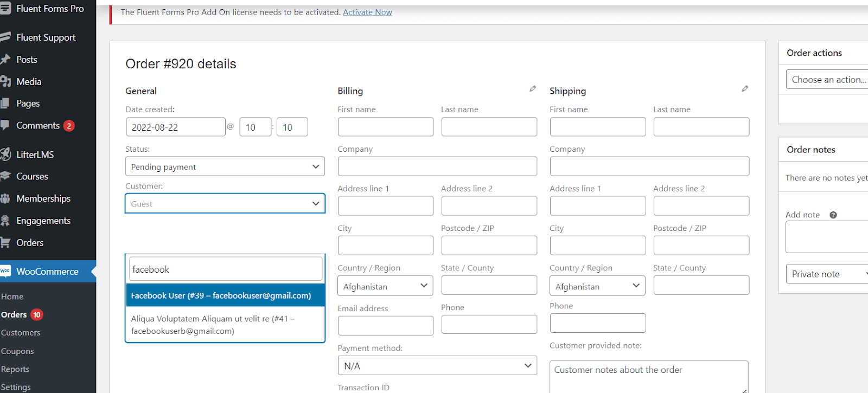Click the WooCommerce logo icon
The height and width of the screenshot is (393, 868).
5,271
